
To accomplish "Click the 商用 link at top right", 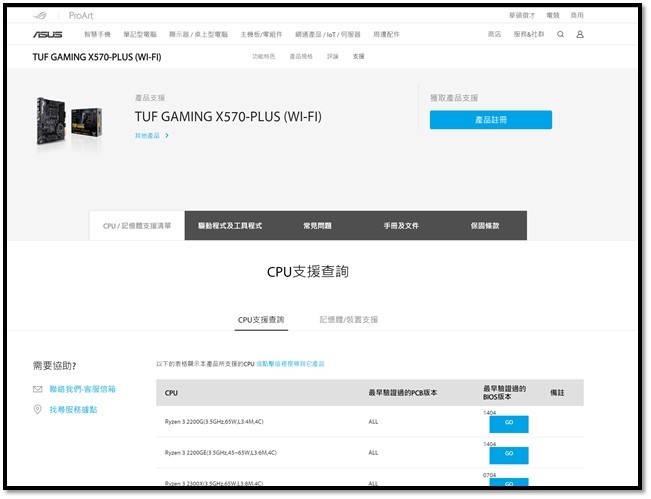I will point(577,15).
